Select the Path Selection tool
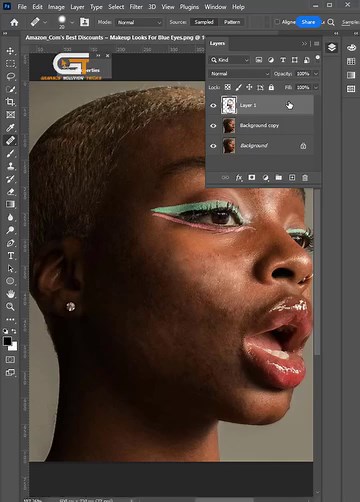 point(10,268)
